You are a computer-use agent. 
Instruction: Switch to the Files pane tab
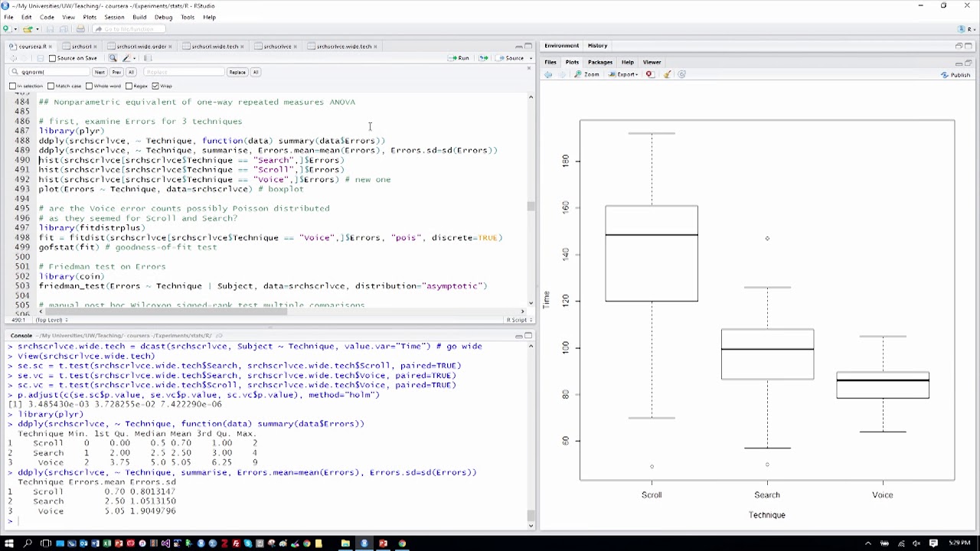550,62
